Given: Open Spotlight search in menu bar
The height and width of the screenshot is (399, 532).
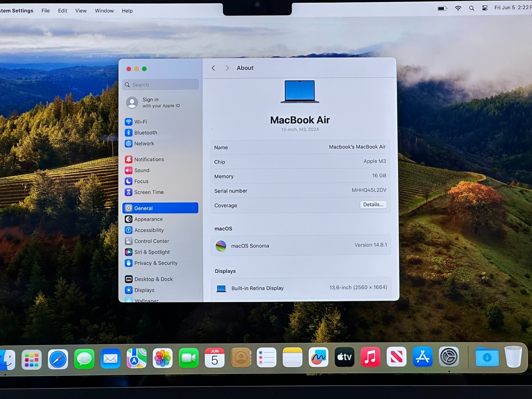Looking at the screenshot, I should (471, 8).
